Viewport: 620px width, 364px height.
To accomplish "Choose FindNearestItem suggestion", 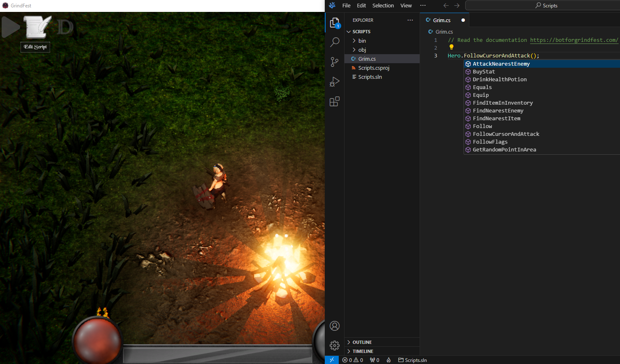I will coord(542,118).
